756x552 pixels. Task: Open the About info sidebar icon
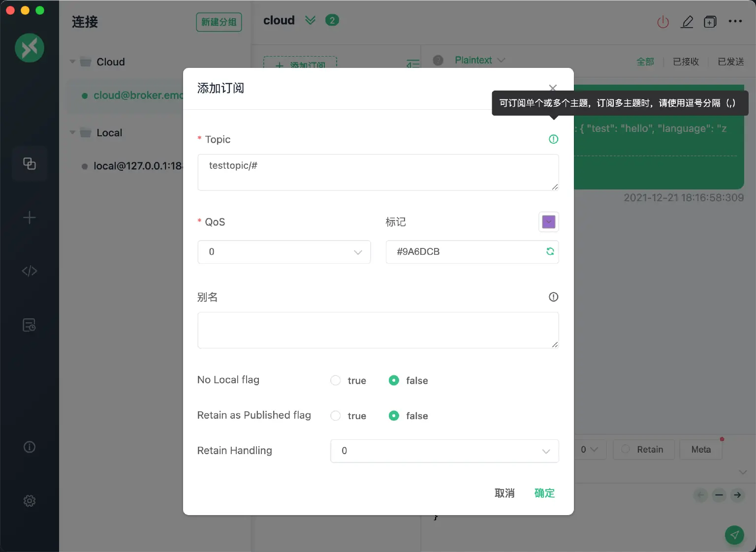click(x=30, y=447)
